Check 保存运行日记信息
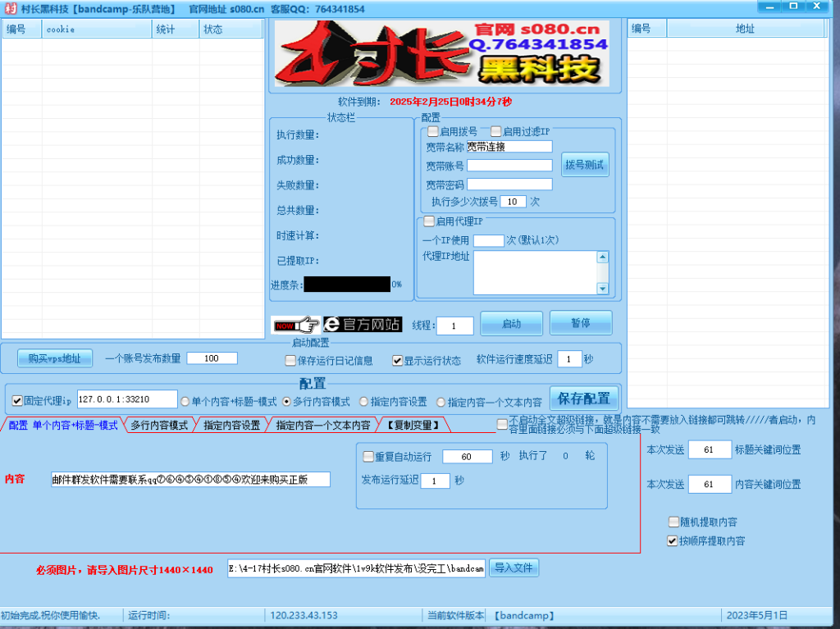Viewport: 840px width, 629px height. point(290,359)
